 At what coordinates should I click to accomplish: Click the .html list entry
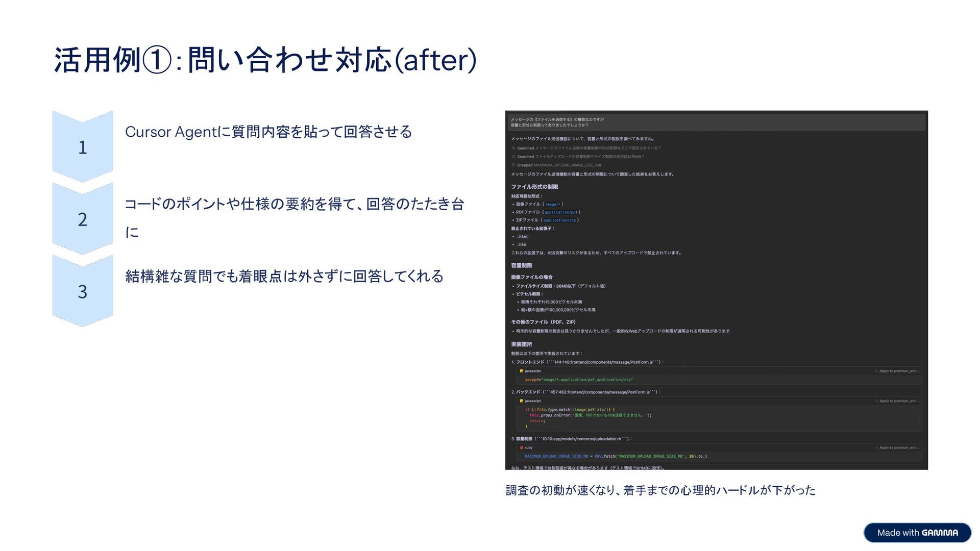point(522,237)
